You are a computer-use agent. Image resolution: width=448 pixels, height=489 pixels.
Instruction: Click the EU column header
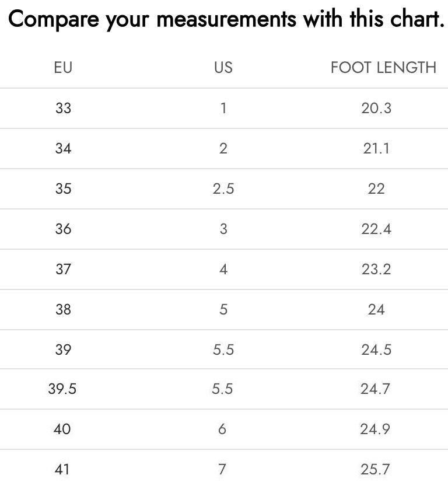pyautogui.click(x=63, y=67)
